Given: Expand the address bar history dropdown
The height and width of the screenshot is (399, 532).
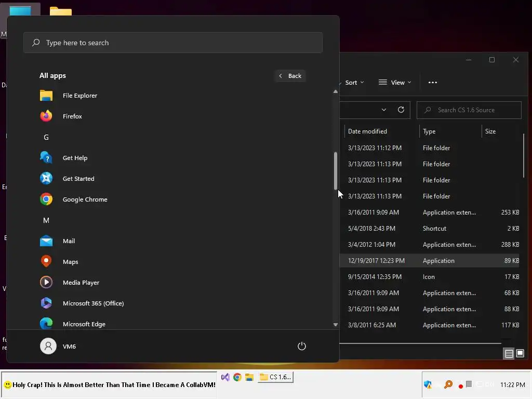Looking at the screenshot, I should point(384,110).
